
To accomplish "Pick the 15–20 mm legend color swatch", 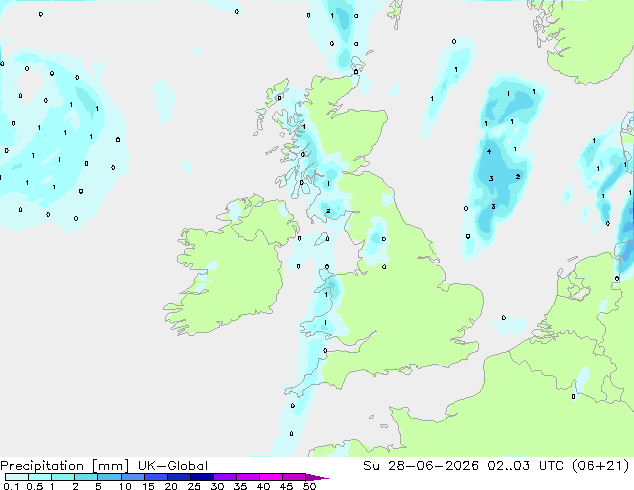I will [x=156, y=477].
